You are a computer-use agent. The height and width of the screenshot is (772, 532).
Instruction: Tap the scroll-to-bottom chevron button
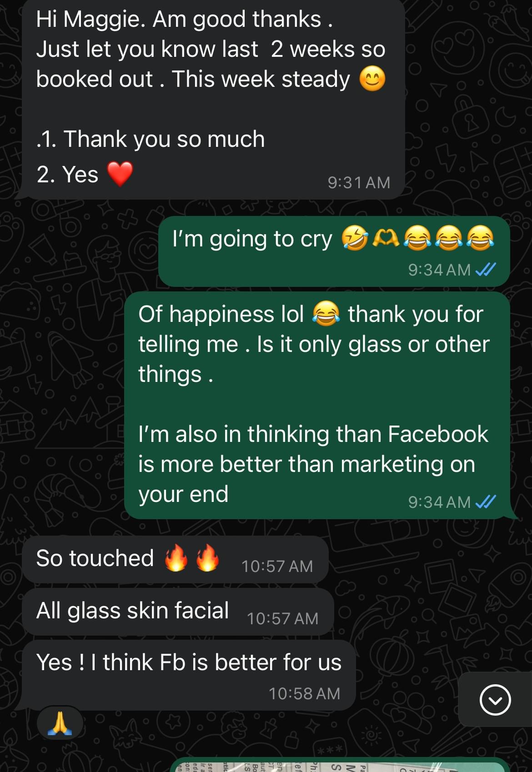coord(495,700)
